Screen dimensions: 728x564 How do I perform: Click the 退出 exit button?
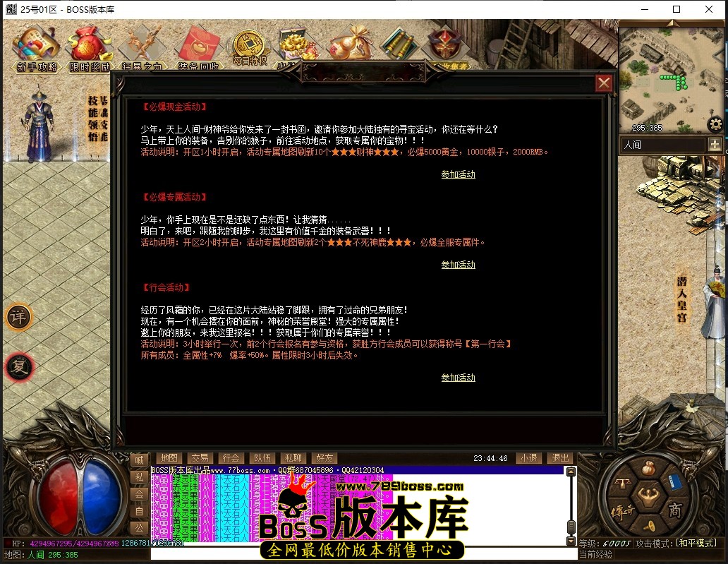tap(560, 458)
